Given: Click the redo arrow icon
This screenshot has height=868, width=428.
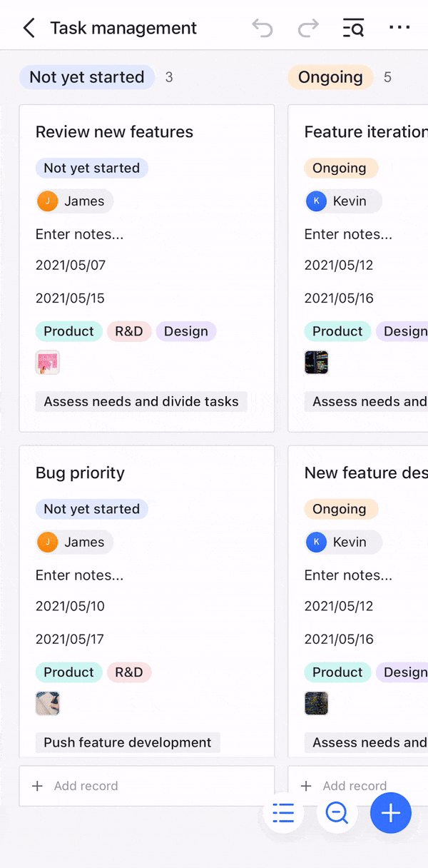Looking at the screenshot, I should click(x=308, y=29).
